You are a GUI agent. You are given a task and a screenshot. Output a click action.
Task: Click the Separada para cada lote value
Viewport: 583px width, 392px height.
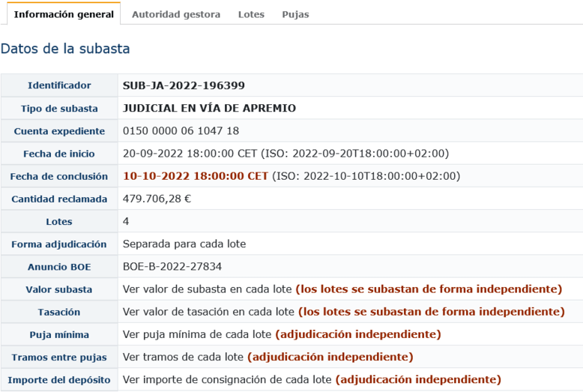pyautogui.click(x=184, y=244)
